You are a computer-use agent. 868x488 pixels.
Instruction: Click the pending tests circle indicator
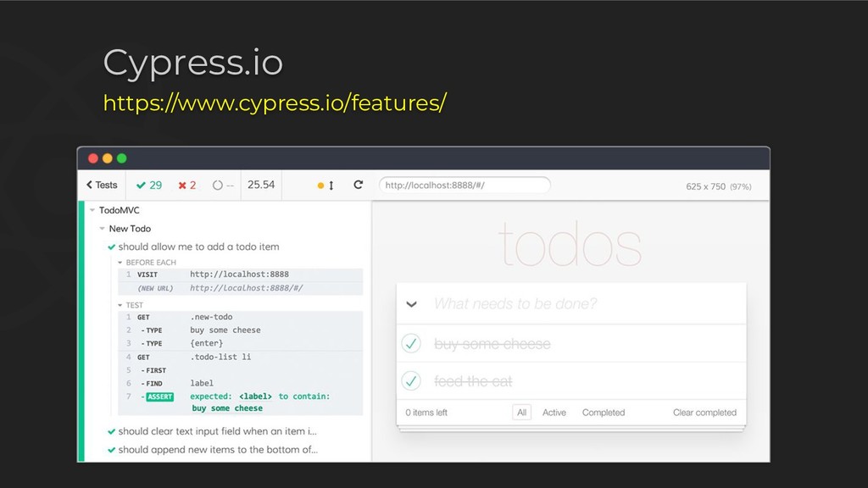tap(218, 186)
